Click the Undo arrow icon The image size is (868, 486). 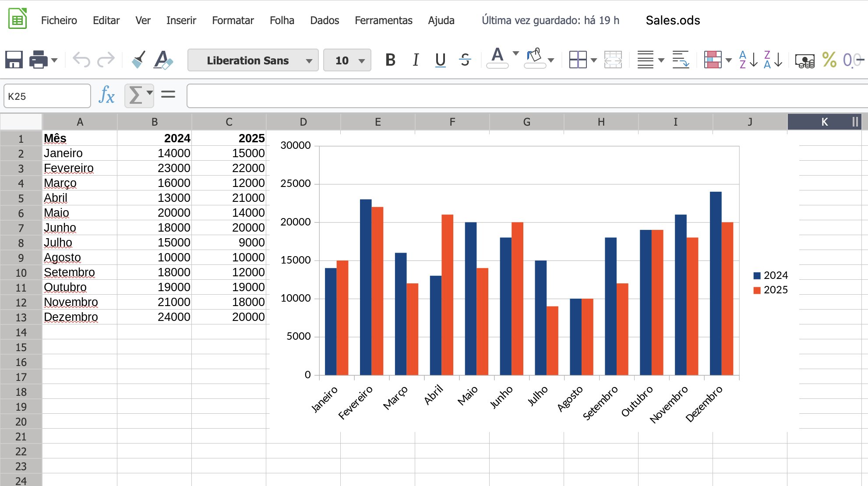[x=81, y=60]
